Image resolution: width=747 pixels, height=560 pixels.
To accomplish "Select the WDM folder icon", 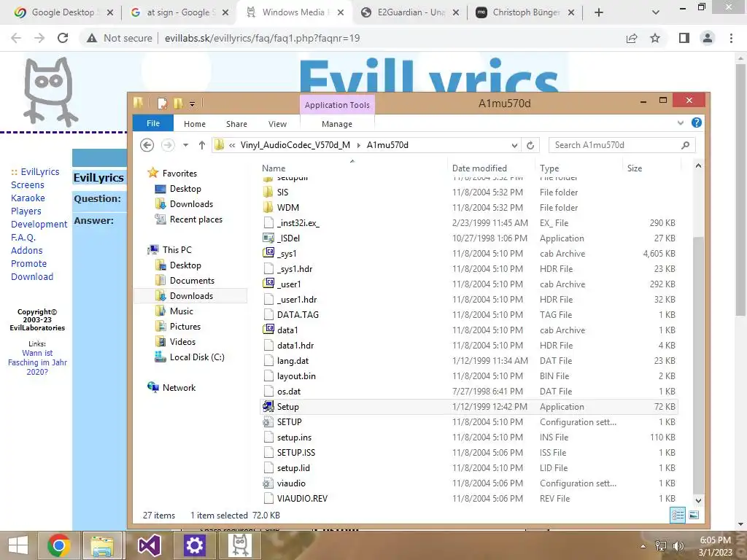I will tap(268, 208).
